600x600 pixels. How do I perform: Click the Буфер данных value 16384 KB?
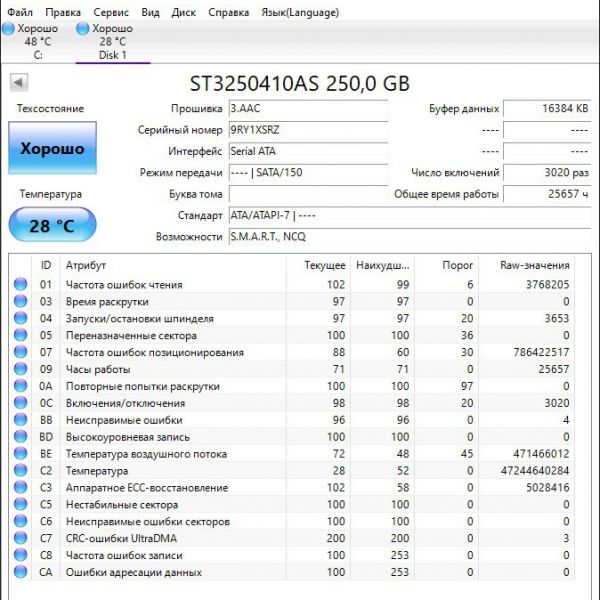coord(547,109)
